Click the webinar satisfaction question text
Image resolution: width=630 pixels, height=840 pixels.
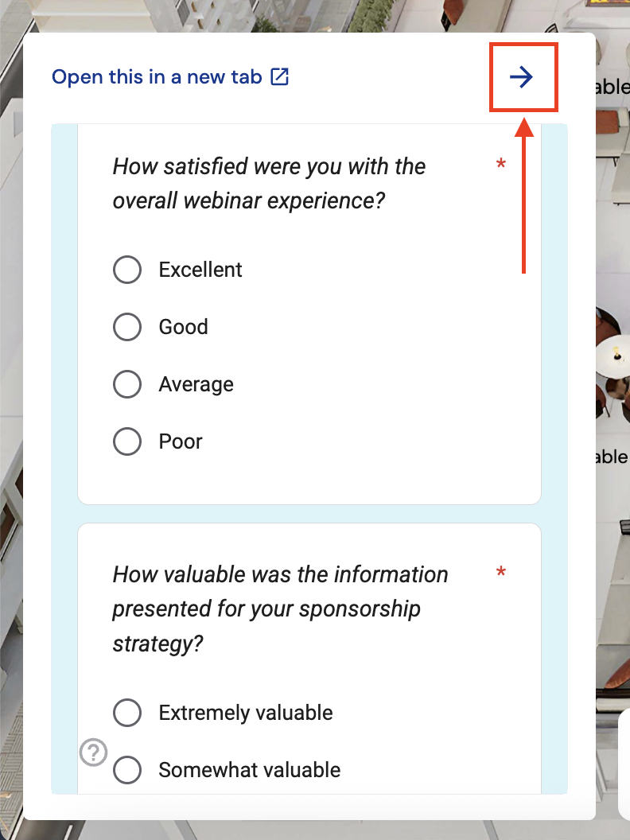(269, 183)
